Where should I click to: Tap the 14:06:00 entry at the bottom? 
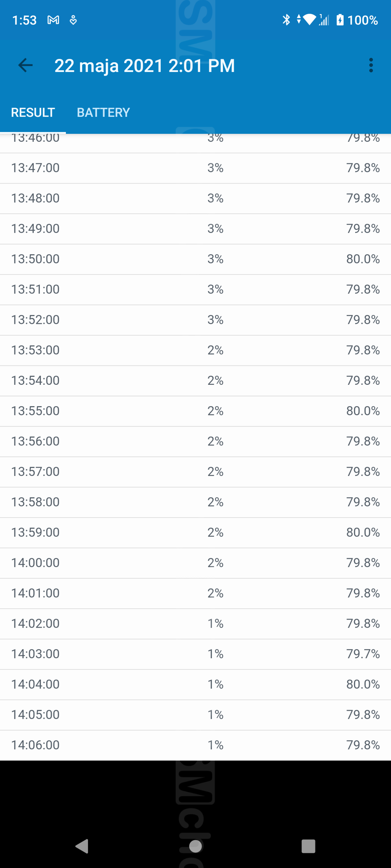coord(195,745)
